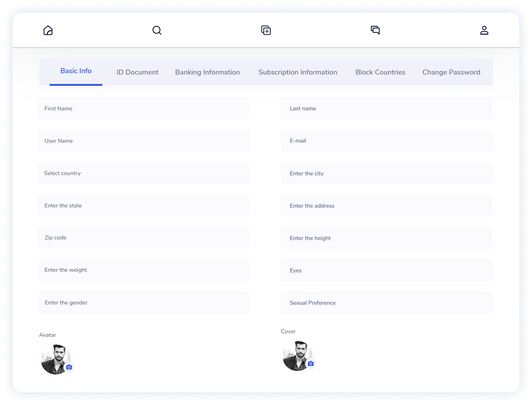The image size is (532, 405).
Task: Select the Subscription Information tab
Action: coord(298,72)
